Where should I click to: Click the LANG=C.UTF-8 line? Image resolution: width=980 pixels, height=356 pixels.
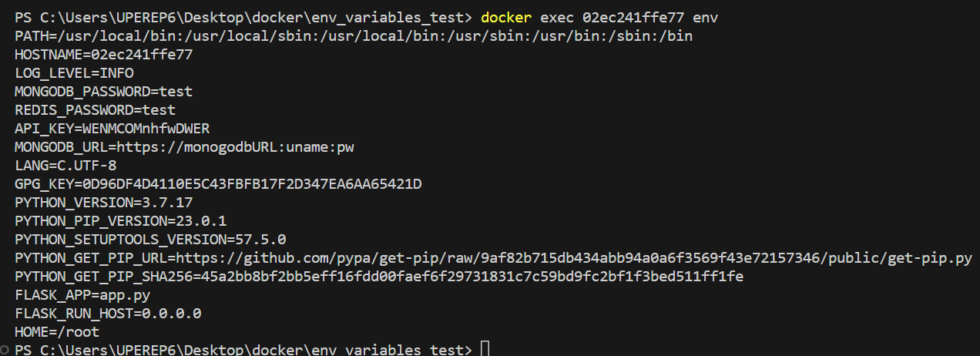tap(65, 165)
